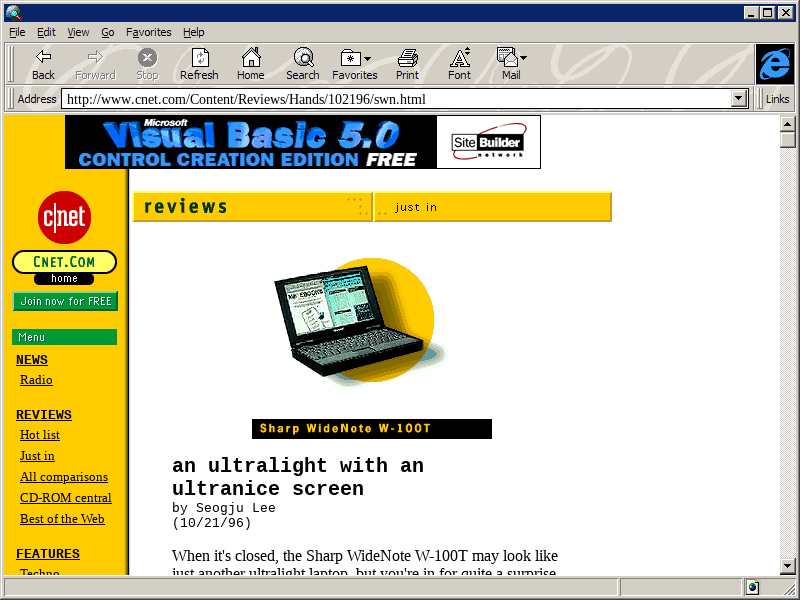Expand the Address bar history dropdown

point(740,99)
